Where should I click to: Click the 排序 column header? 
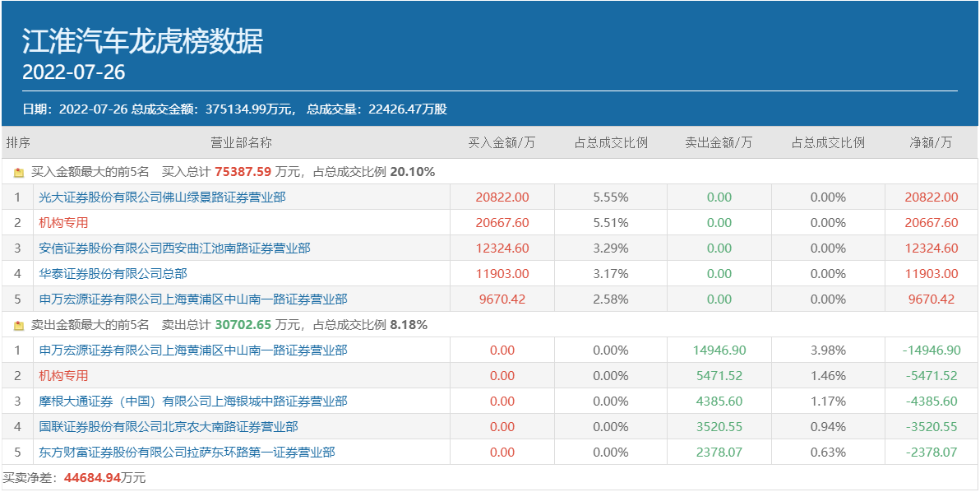point(18,142)
